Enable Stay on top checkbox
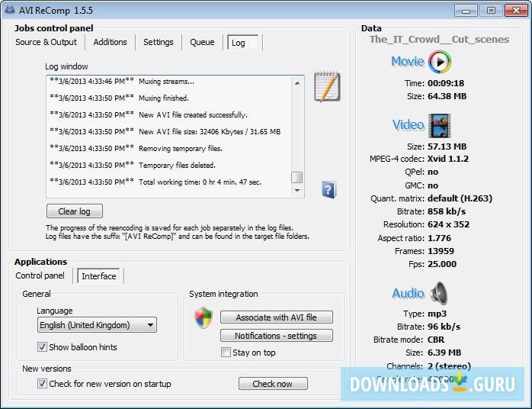532x409 pixels. coord(226,353)
